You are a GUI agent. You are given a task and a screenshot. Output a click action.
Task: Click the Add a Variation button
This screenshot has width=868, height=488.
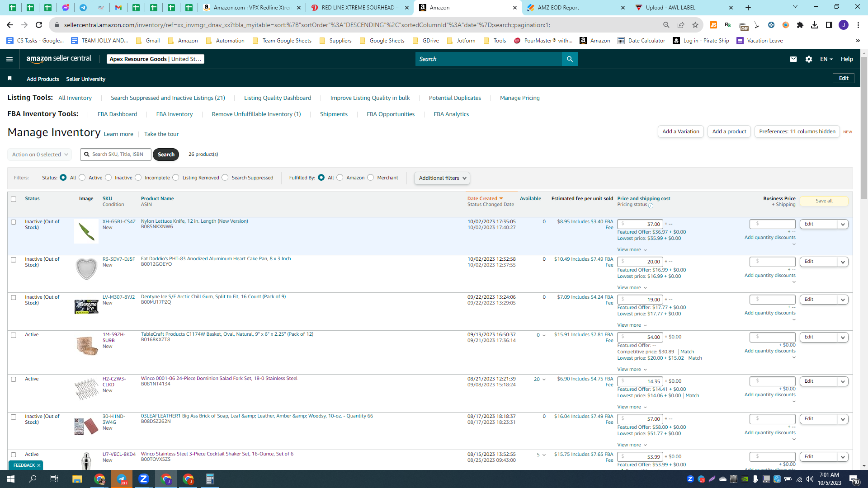coord(680,131)
